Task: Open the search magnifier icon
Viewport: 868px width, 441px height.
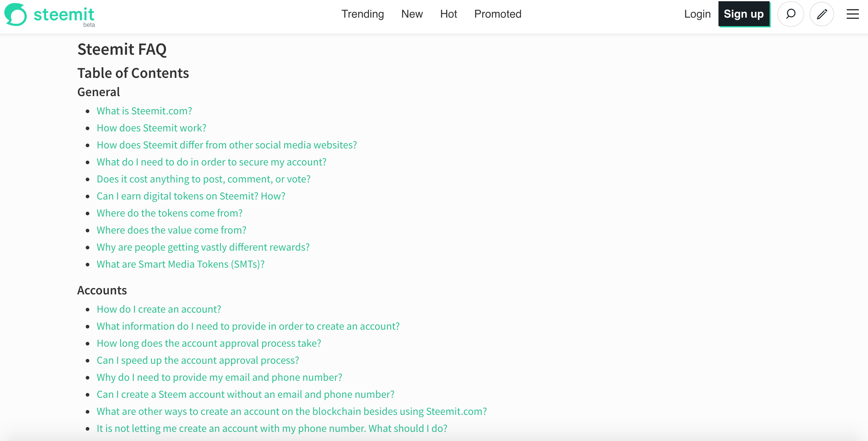Action: pyautogui.click(x=790, y=14)
